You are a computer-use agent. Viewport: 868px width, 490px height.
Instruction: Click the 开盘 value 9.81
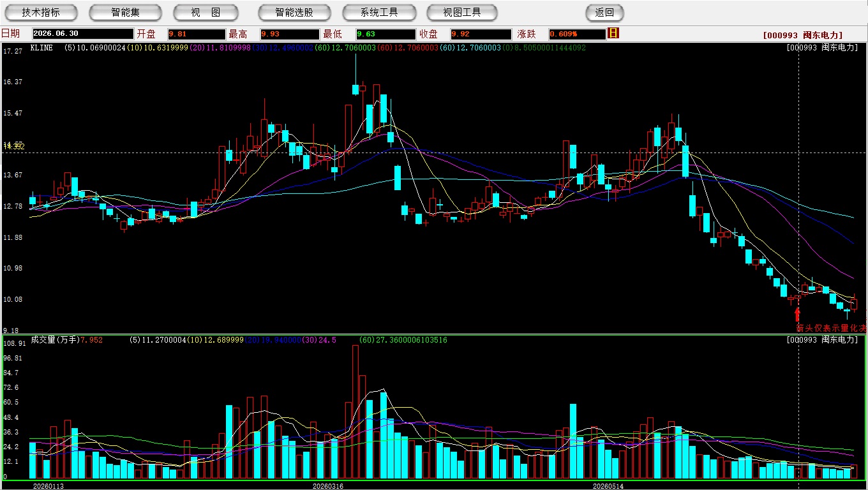click(x=197, y=34)
